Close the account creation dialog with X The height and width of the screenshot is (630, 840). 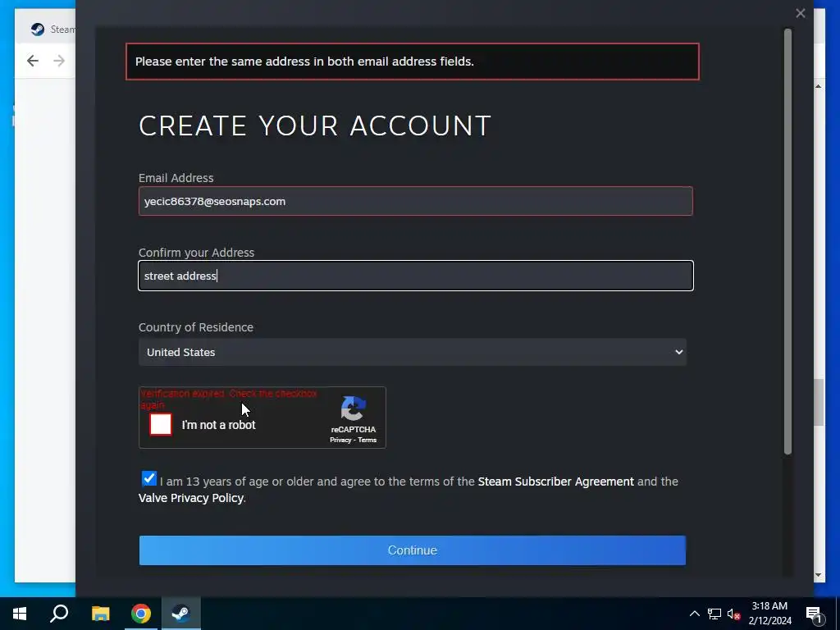[x=801, y=13]
